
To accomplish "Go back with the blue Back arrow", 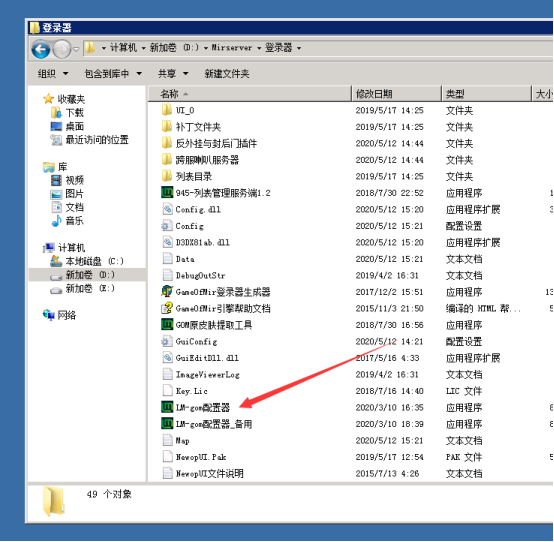I will pyautogui.click(x=40, y=49).
